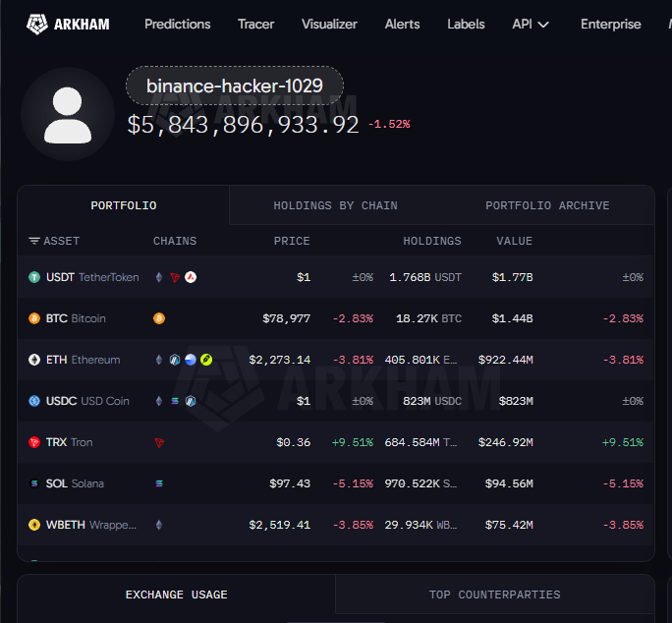Click the ASSET sort filter icon
672x623 pixels.
(x=34, y=241)
